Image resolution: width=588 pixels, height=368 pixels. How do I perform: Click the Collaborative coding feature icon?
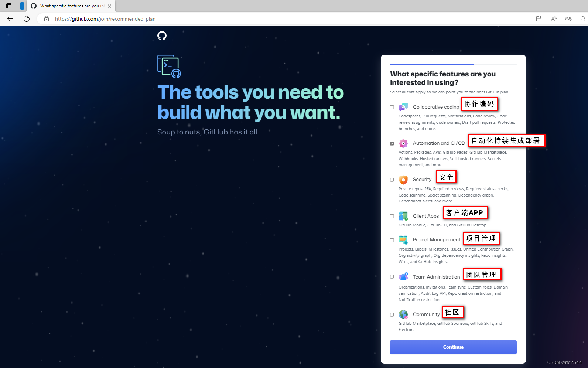pos(403,107)
